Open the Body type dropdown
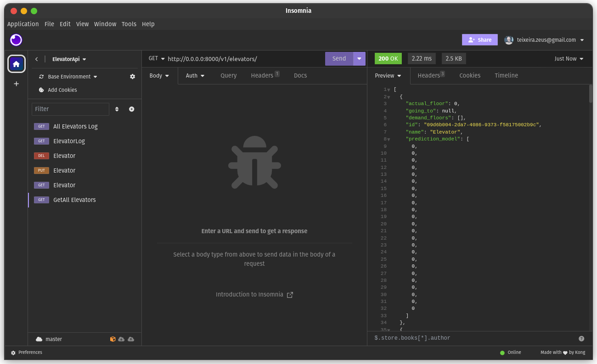Image resolution: width=597 pixels, height=364 pixels. click(159, 76)
